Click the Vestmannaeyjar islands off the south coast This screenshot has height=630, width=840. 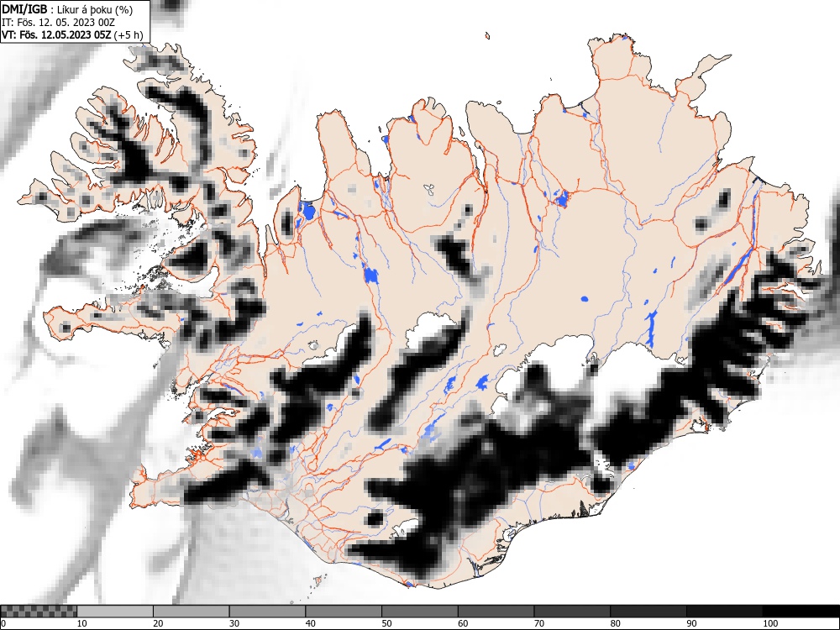pyautogui.click(x=318, y=582)
